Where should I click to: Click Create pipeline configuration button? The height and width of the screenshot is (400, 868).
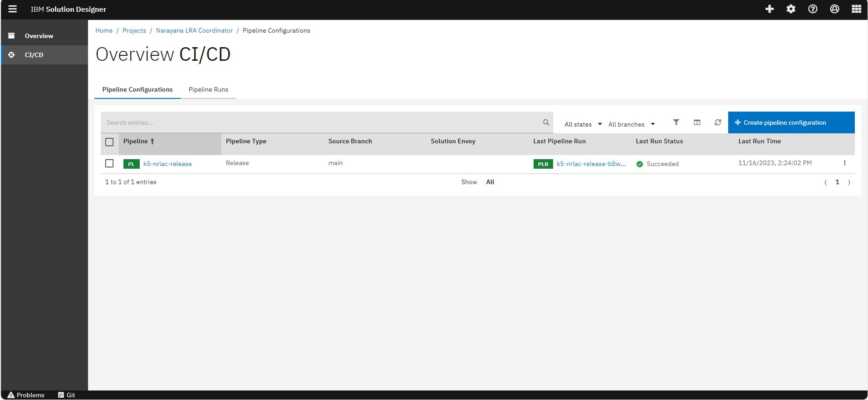pos(791,122)
